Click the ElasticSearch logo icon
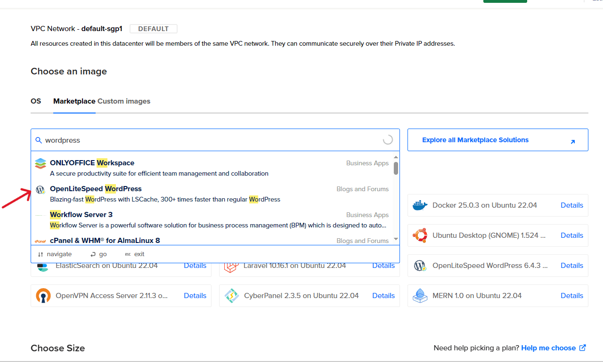Screen dimensions: 603x364 43,267
